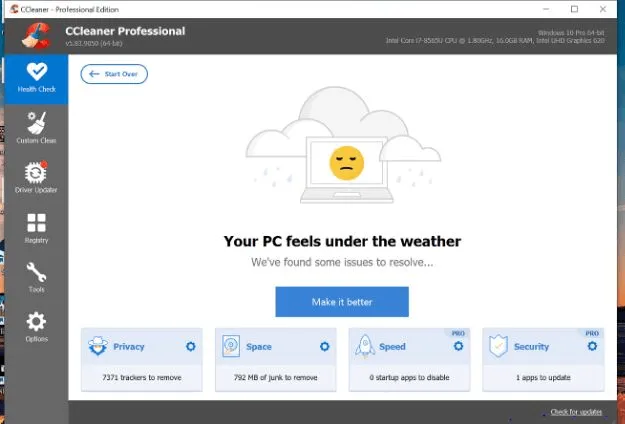Click '7371 trackers to remove' text

pos(142,377)
